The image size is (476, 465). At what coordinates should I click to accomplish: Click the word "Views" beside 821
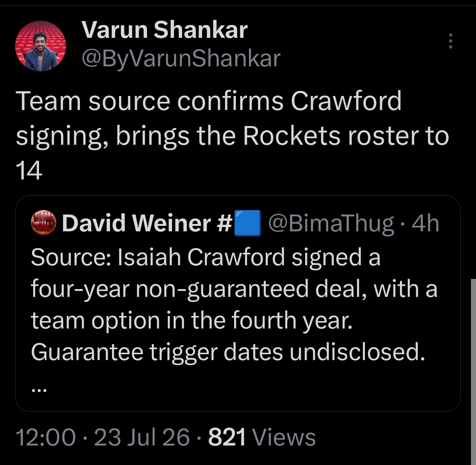coord(284,437)
